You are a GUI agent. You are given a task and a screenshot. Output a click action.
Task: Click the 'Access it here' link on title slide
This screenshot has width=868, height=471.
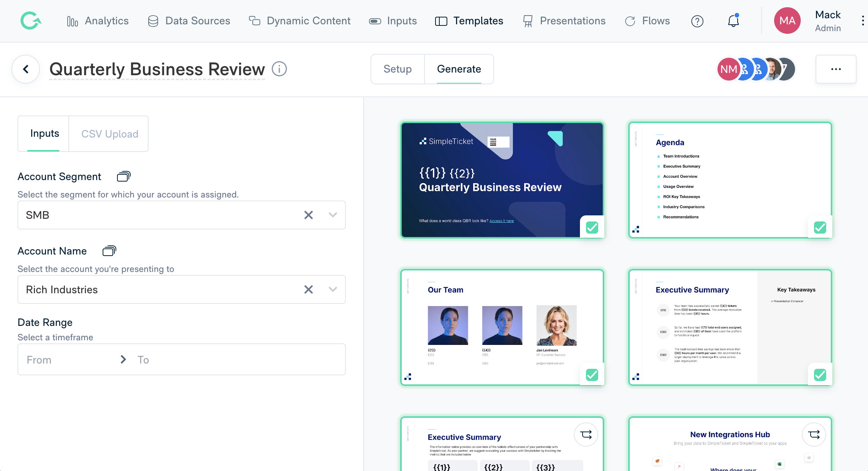coord(501,221)
